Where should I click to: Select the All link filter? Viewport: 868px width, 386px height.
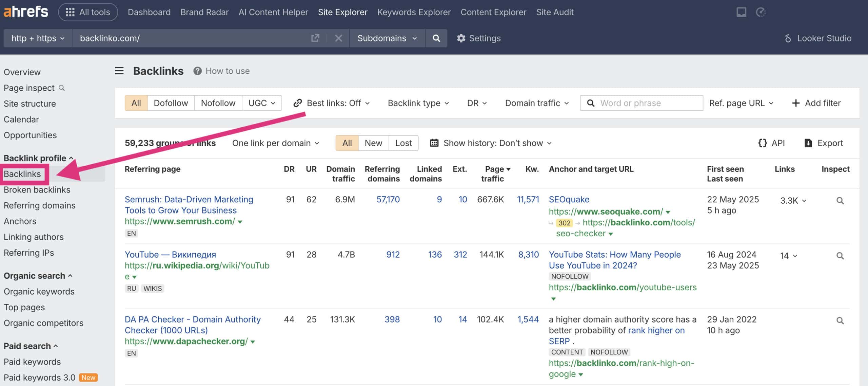click(x=136, y=103)
